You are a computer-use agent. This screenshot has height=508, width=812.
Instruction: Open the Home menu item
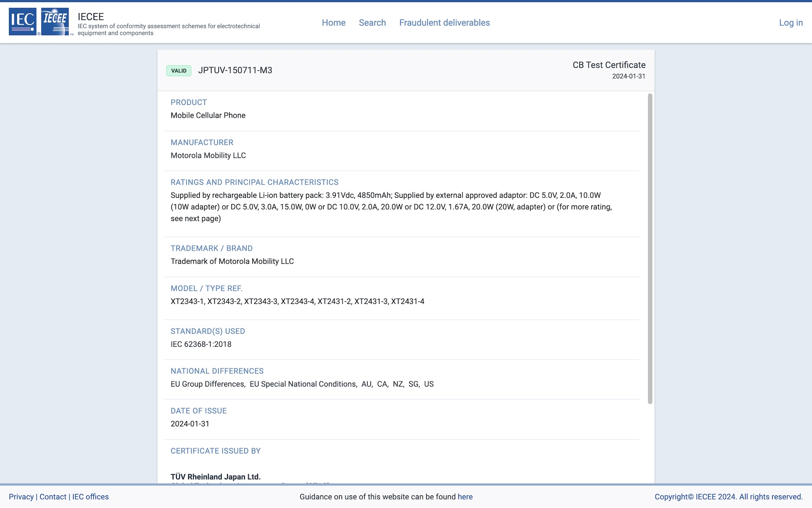(334, 23)
